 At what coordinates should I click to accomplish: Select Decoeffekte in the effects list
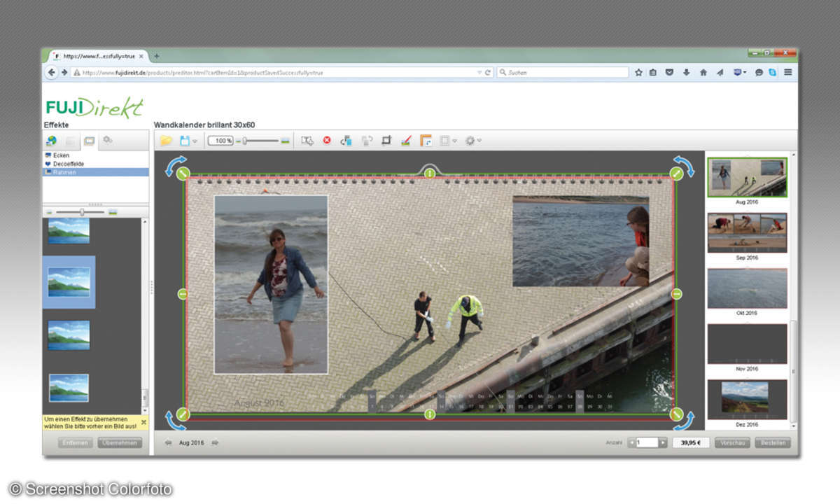point(64,164)
